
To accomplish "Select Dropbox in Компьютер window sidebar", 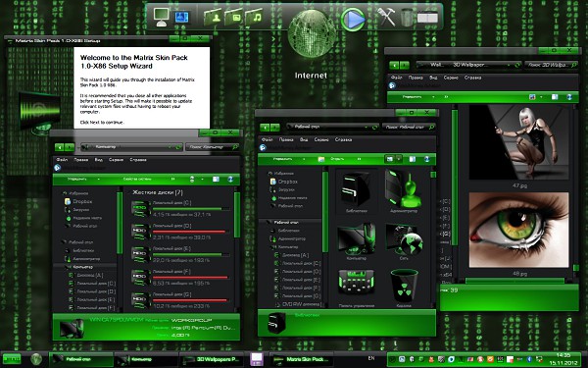I will [x=78, y=201].
